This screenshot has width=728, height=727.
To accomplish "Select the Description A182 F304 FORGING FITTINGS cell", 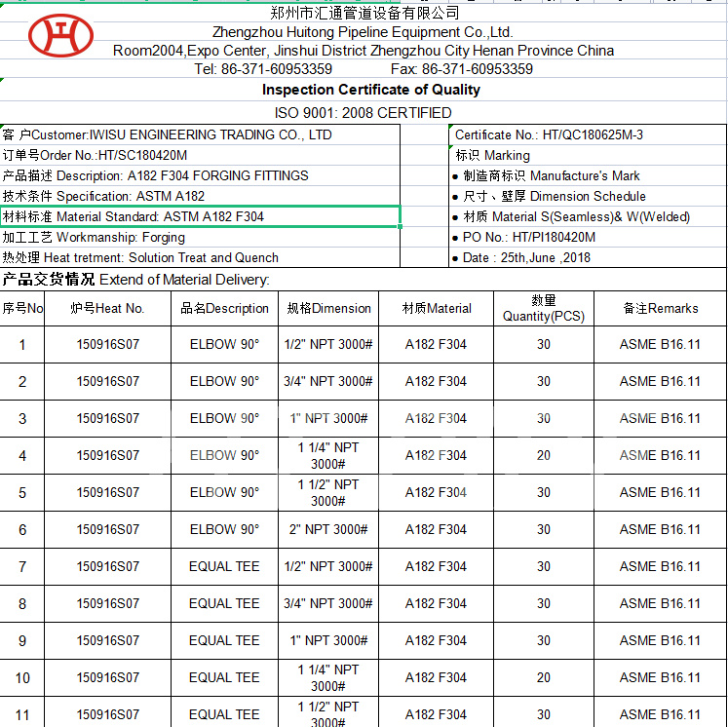I will pos(200,175).
